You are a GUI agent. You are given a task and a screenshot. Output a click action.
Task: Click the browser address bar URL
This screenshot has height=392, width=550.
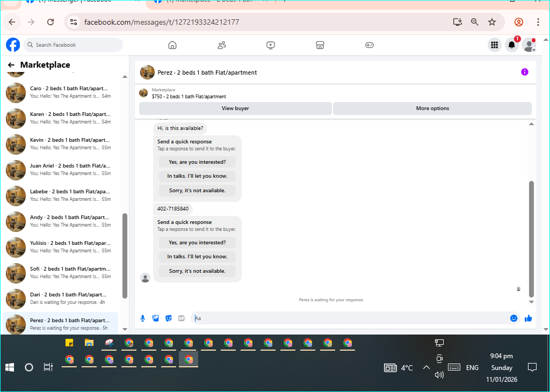click(x=162, y=22)
